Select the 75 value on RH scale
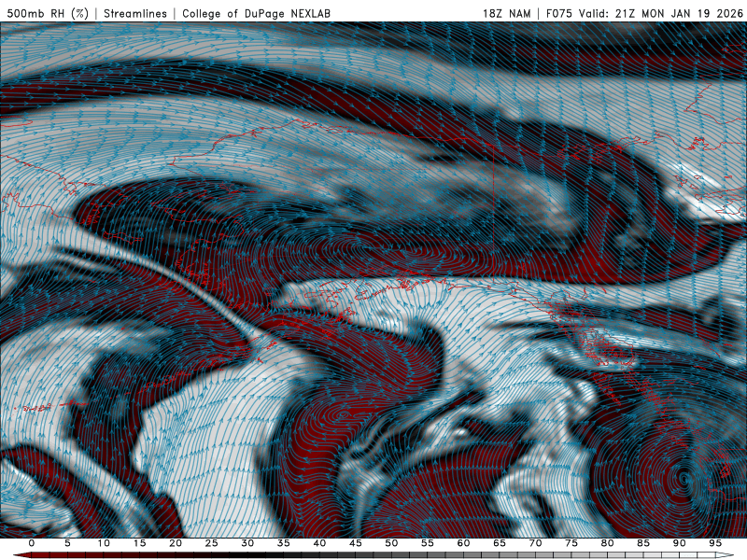Image resolution: width=747 pixels, height=560 pixels. (571, 543)
